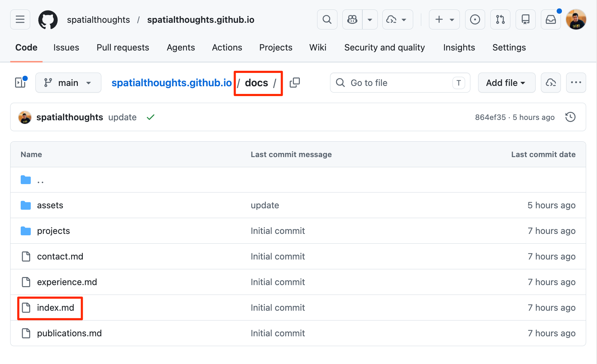Open the Copilot dropdown arrow
Viewport: 597px width, 364px height.
click(370, 20)
